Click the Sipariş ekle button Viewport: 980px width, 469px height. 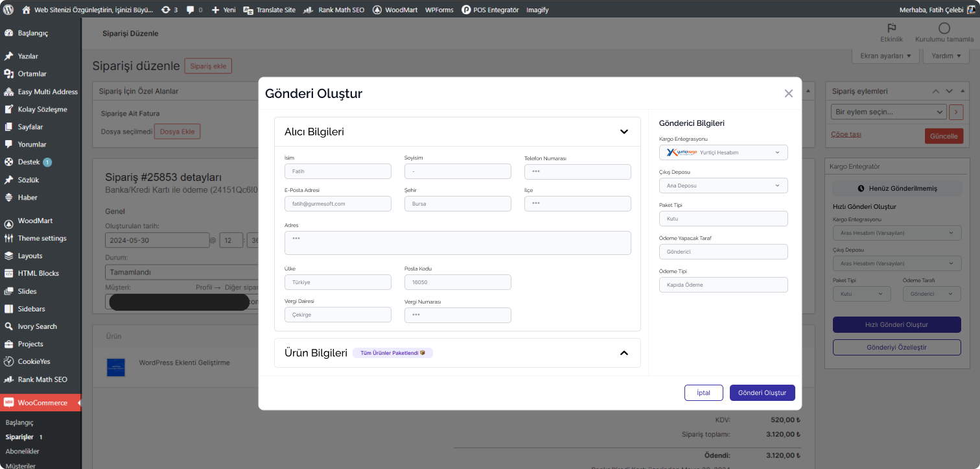(208, 66)
